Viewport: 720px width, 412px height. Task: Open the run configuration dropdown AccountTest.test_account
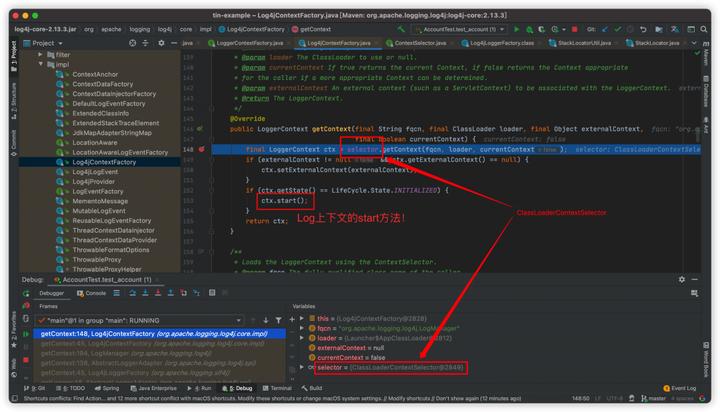click(x=460, y=29)
